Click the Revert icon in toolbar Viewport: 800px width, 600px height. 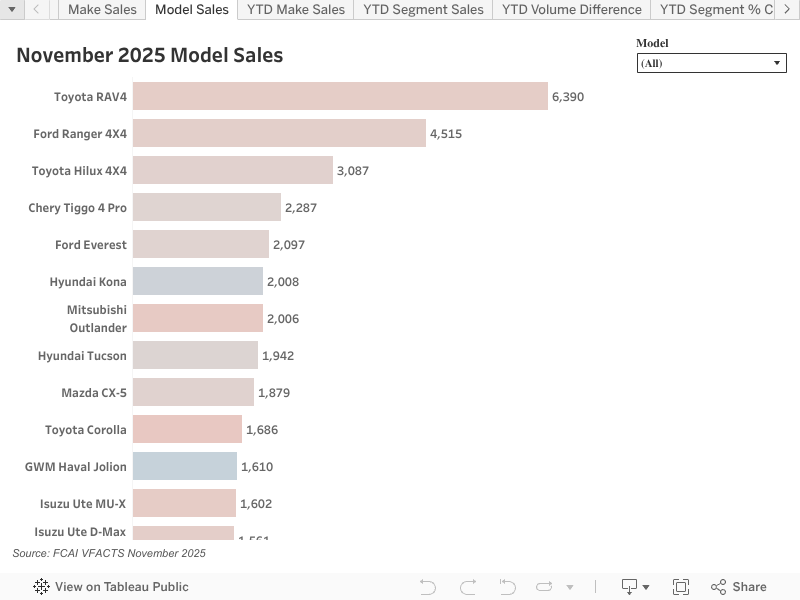(x=507, y=587)
